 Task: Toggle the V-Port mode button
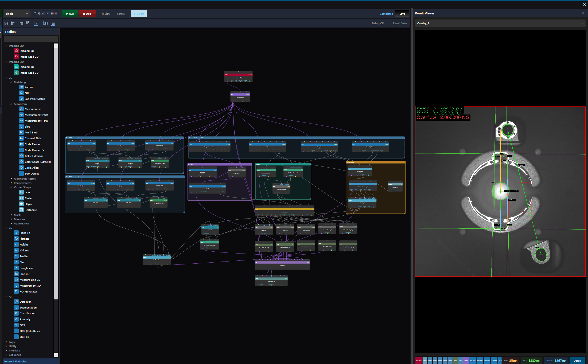click(x=139, y=14)
